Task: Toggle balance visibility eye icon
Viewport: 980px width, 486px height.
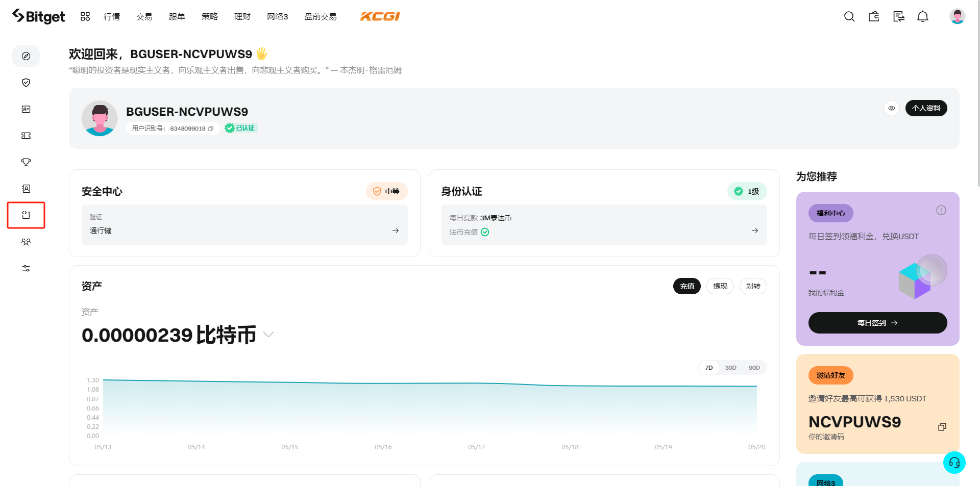Action: click(x=891, y=108)
